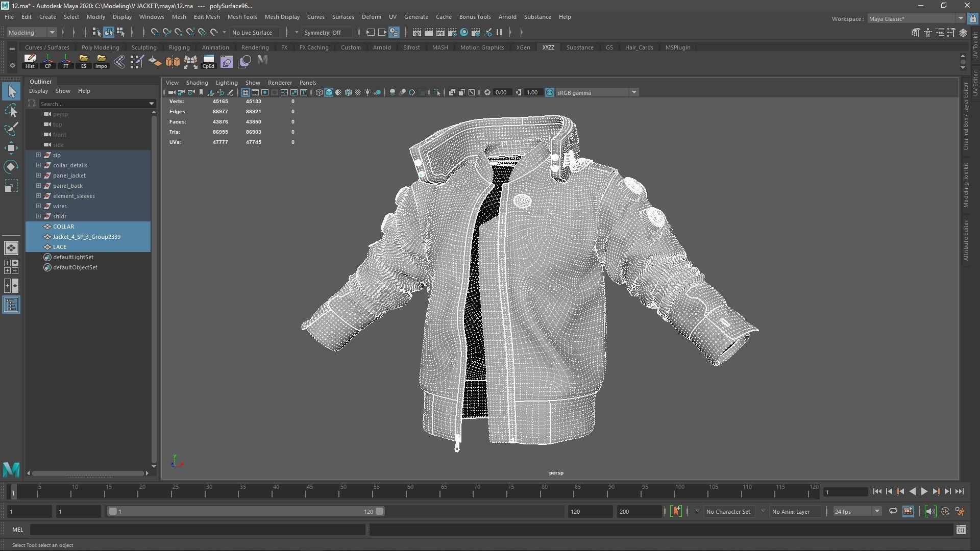980x551 pixels.
Task: Open the Symmetry Off dropdown
Action: [x=297, y=32]
